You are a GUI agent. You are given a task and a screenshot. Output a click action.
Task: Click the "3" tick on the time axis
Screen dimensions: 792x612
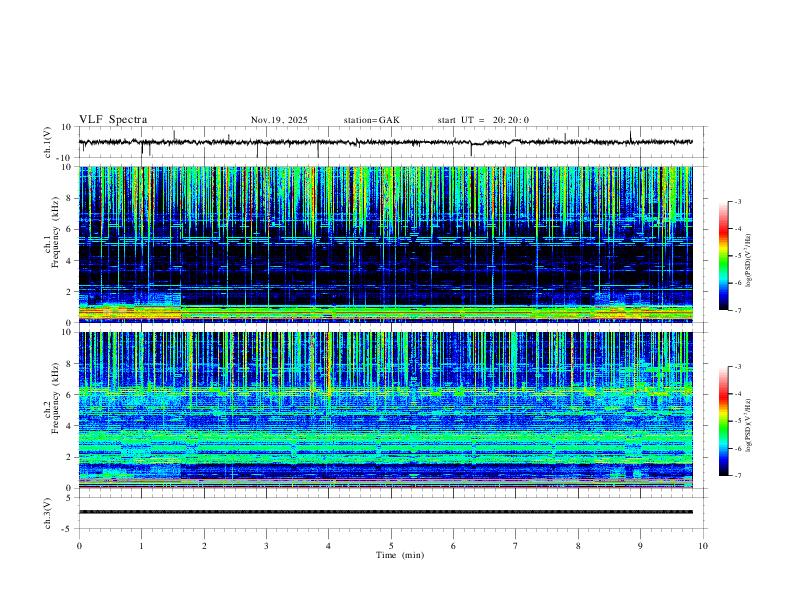(266, 546)
